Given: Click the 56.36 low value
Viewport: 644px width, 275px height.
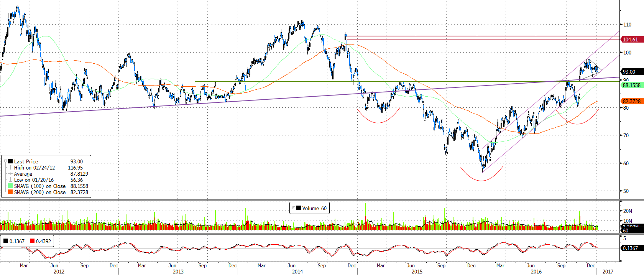Looking at the screenshot, I should coord(77,180).
